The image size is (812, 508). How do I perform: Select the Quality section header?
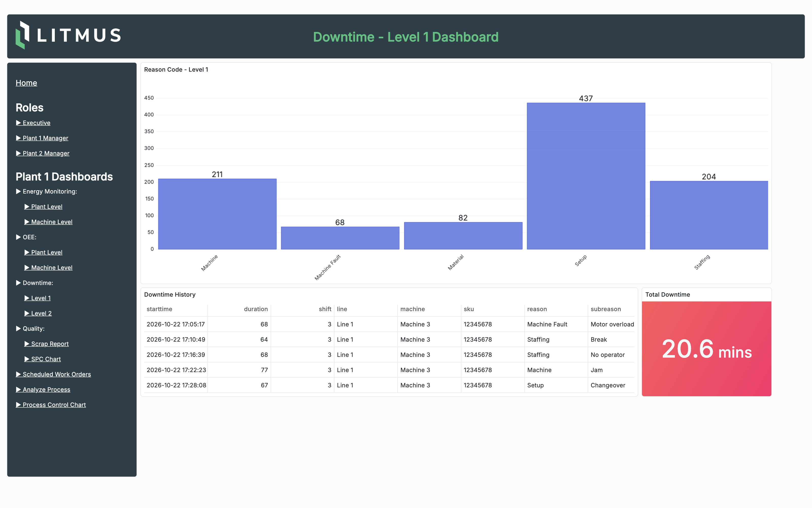click(30, 329)
